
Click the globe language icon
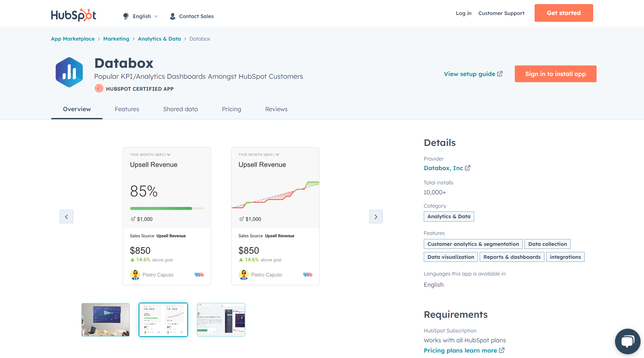(126, 16)
